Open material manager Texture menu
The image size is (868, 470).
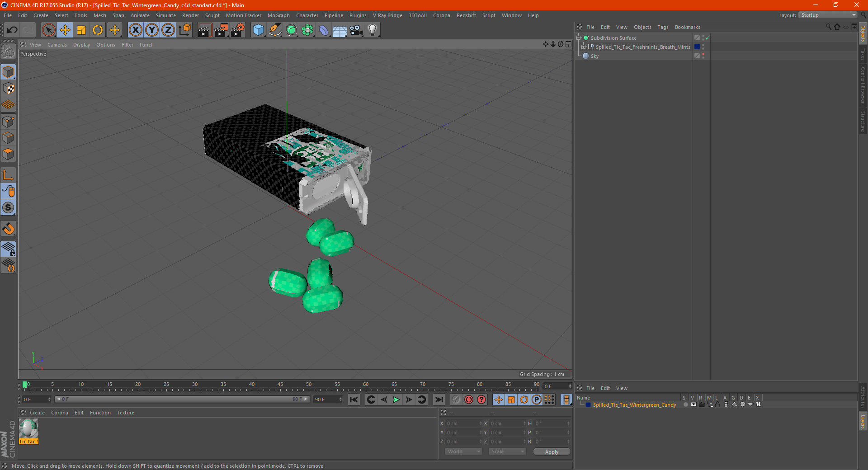pos(125,413)
